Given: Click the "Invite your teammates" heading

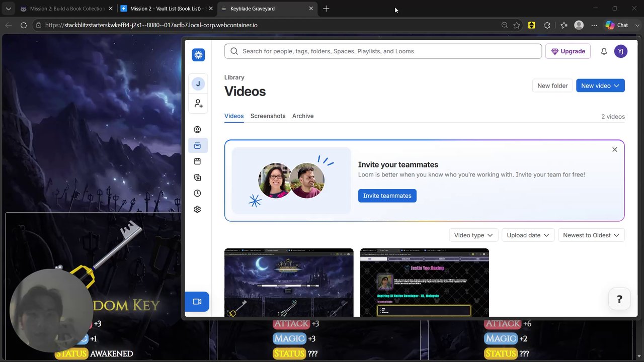Looking at the screenshot, I should (398, 164).
